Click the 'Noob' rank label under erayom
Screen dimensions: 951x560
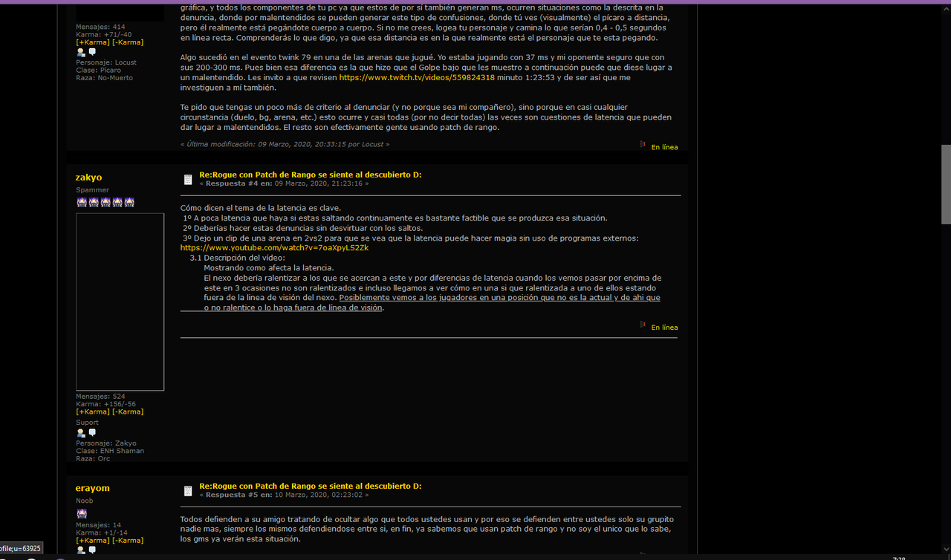85,501
